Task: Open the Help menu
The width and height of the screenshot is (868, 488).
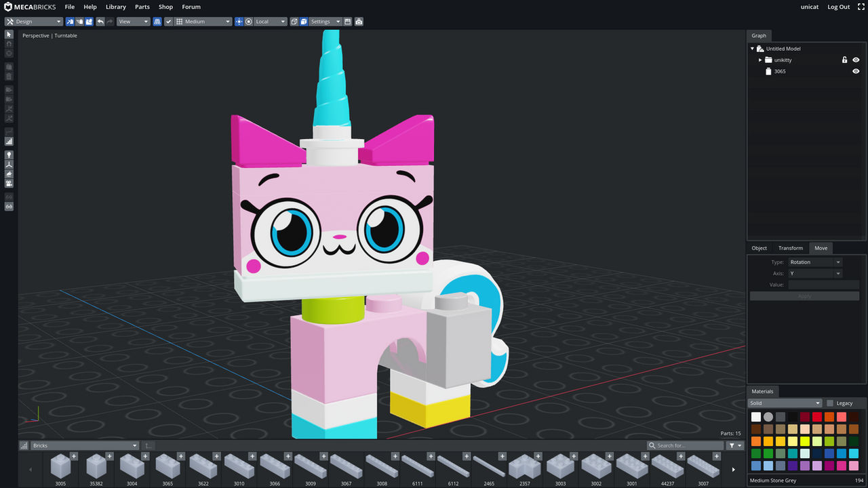Action: coord(90,7)
